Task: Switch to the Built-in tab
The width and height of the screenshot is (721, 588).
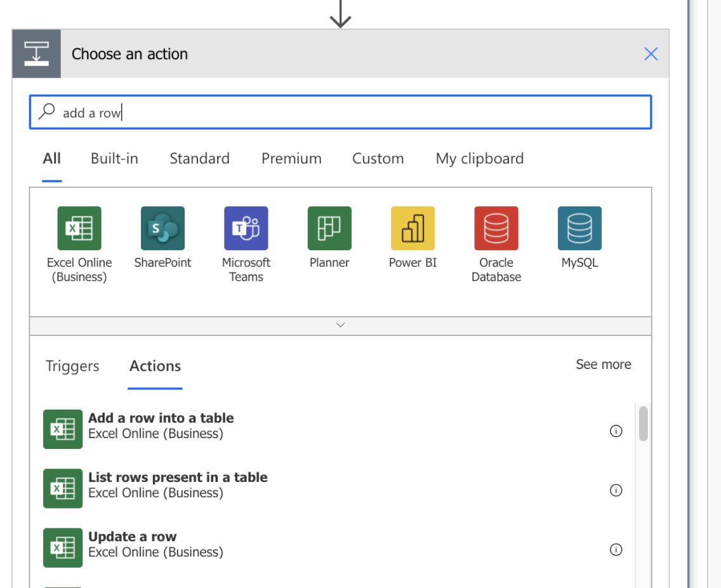Action: tap(114, 159)
